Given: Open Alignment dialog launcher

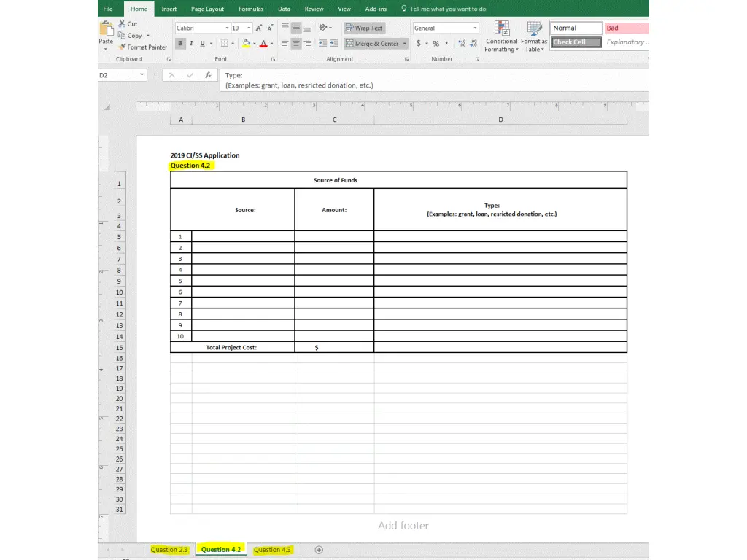Looking at the screenshot, I should tap(406, 59).
